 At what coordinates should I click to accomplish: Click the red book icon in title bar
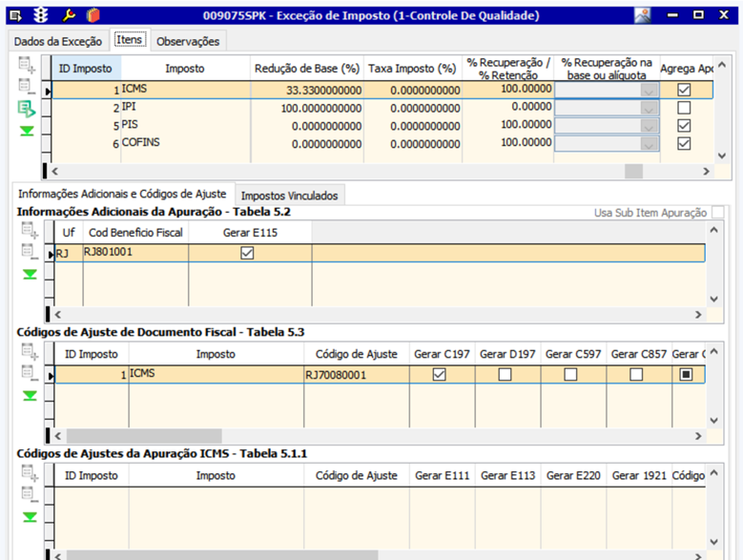[x=93, y=15]
